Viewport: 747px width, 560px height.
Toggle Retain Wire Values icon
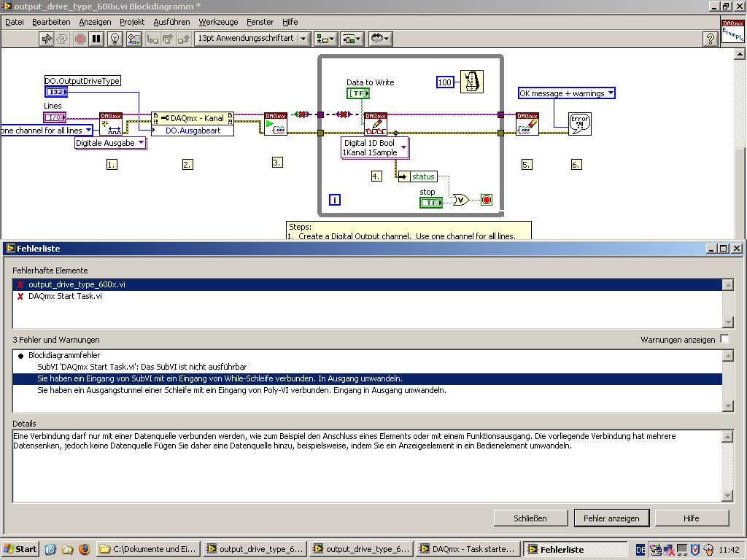pos(134,39)
